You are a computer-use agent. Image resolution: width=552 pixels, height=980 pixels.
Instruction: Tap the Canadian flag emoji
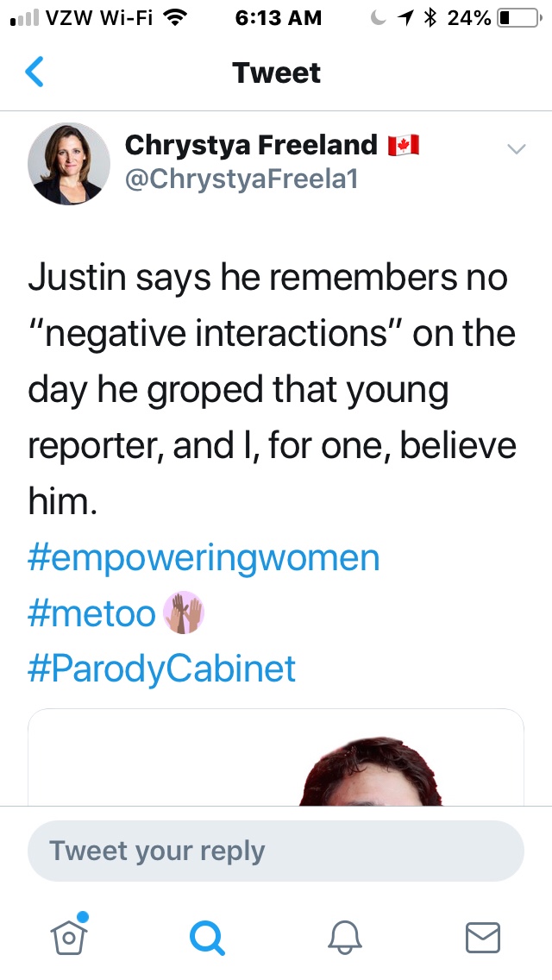pos(403,145)
